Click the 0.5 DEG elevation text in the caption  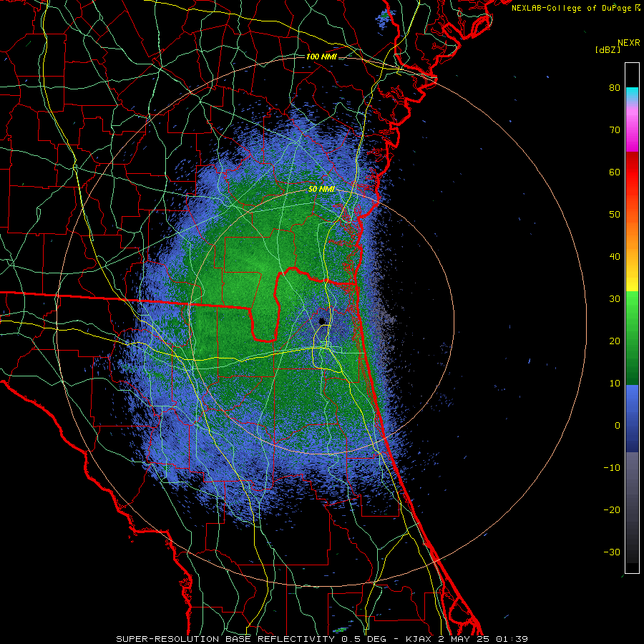(x=364, y=639)
